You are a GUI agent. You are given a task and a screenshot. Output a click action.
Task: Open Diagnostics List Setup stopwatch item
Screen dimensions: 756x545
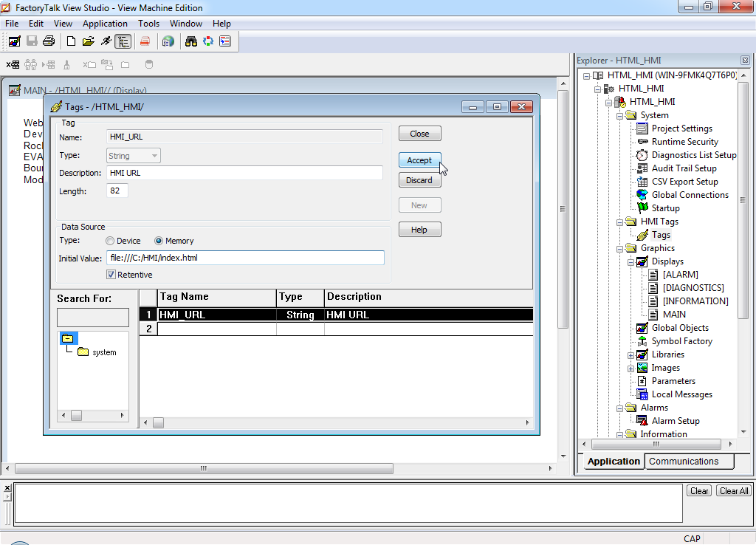pyautogui.click(x=694, y=155)
